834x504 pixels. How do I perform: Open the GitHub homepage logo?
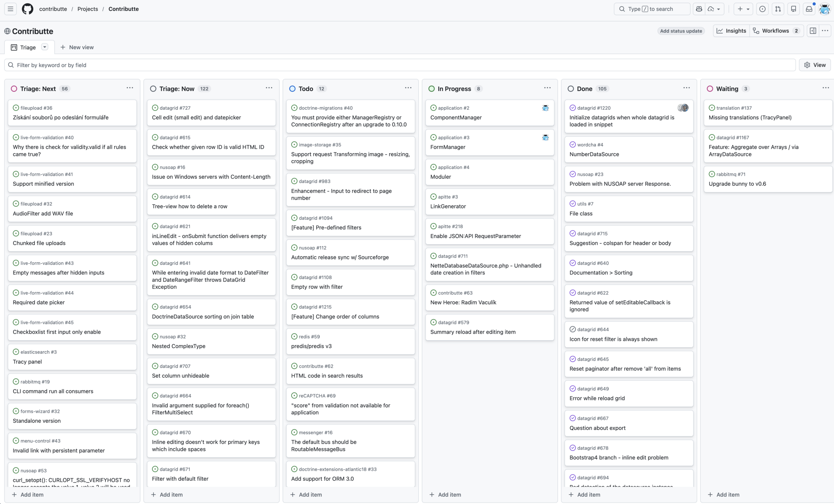coord(27,9)
